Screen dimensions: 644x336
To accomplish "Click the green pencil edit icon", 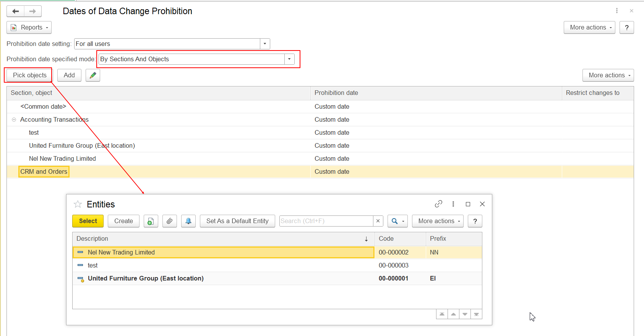I will pos(93,75).
